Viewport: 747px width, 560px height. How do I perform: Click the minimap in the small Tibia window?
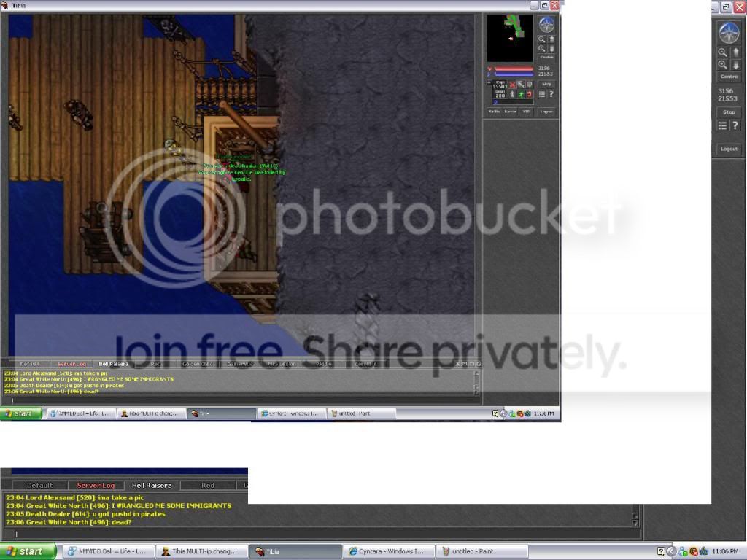click(x=510, y=38)
